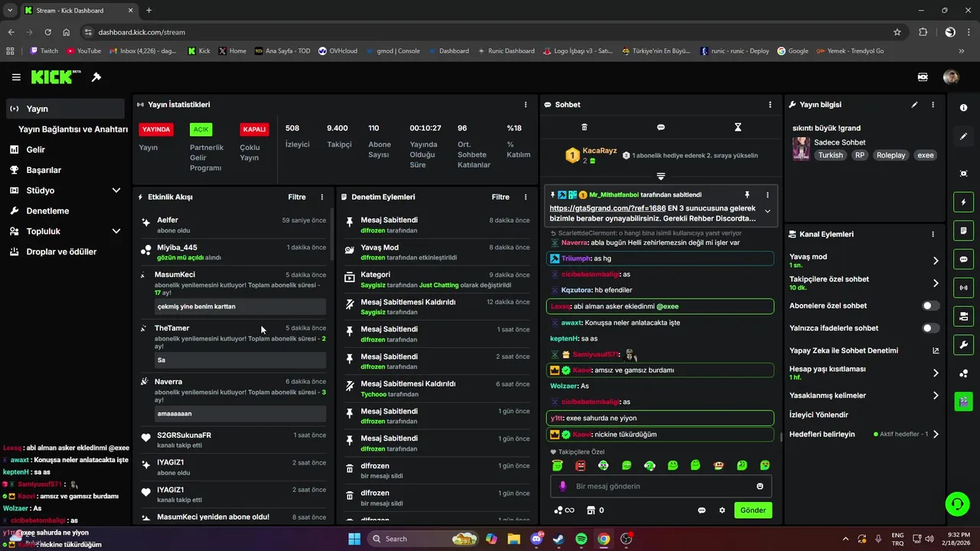Click in the Bir mesaj gönderin field
Screen dimensions: 980x551
click(x=661, y=486)
